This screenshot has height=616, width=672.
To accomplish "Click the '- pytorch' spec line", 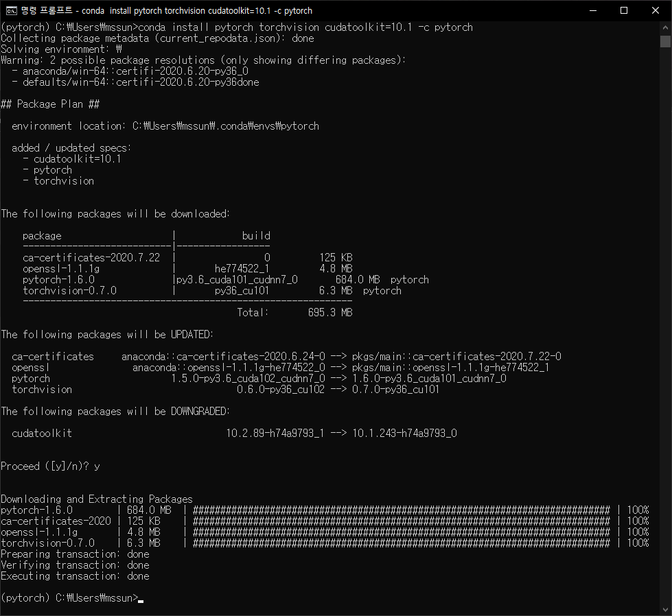I will [x=47, y=170].
